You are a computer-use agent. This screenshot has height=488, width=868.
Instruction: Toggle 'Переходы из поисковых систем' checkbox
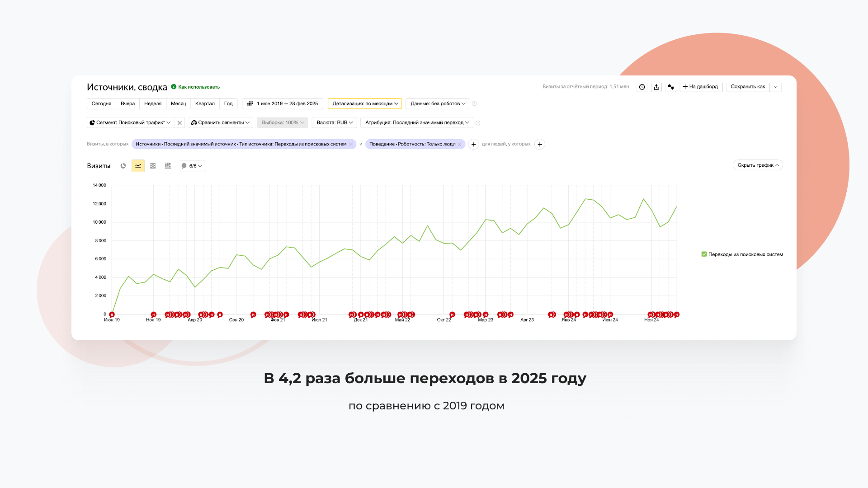pos(704,254)
